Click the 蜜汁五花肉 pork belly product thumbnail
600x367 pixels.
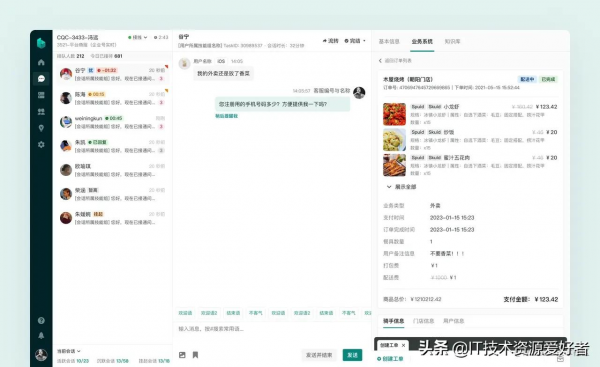395,165
